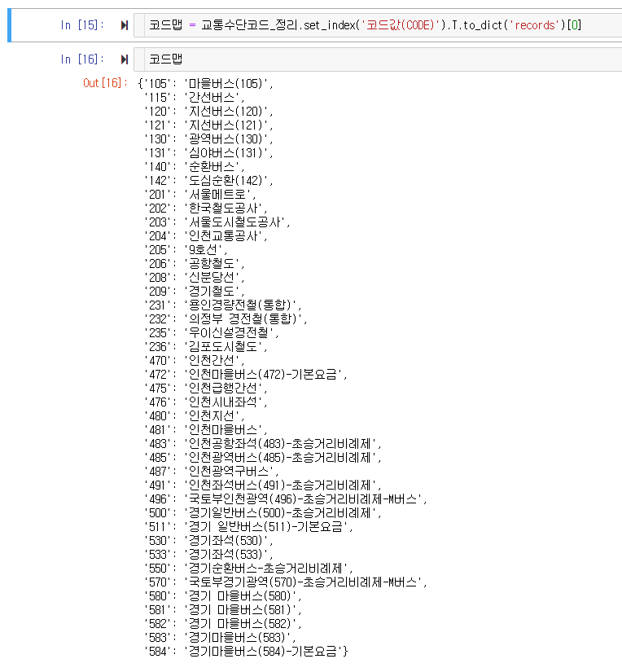This screenshot has width=622, height=672.
Task: Click the Out[16]: output prompt
Action: pos(105,83)
